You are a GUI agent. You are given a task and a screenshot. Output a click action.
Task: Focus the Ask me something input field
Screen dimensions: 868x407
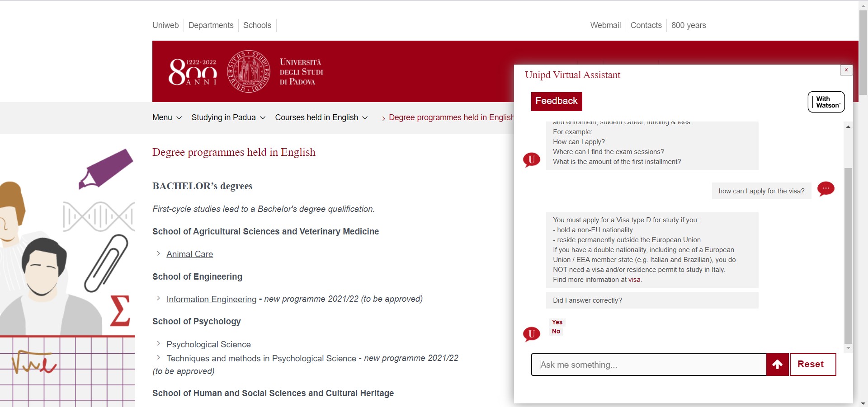[x=649, y=365]
